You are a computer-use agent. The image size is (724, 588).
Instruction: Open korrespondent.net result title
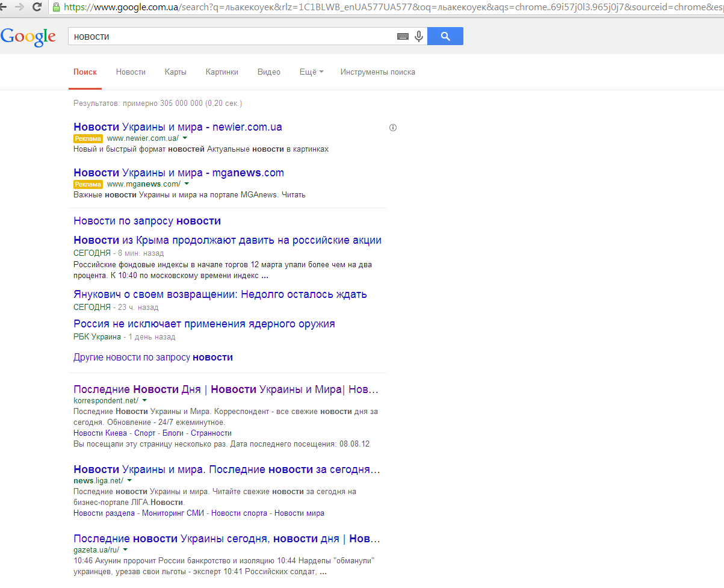tap(226, 389)
